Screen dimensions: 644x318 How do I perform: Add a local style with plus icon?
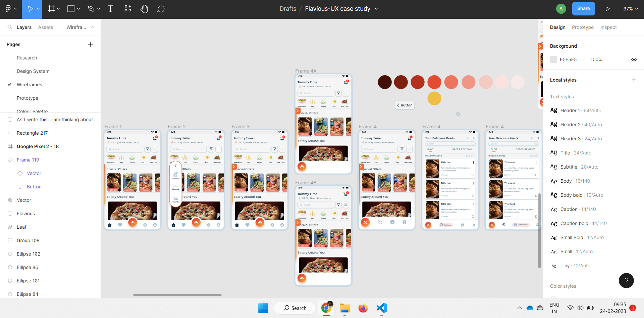pos(634,80)
